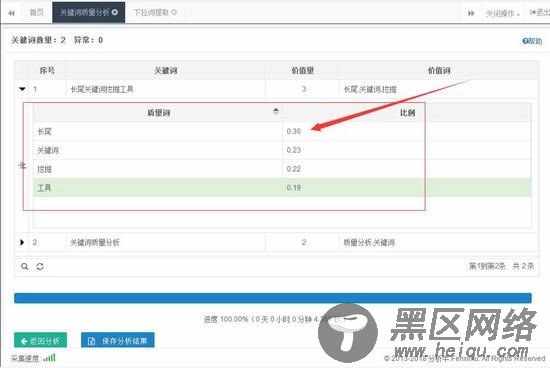Switch to the 首页 tab
This screenshot has height=368, width=550.
click(x=36, y=13)
